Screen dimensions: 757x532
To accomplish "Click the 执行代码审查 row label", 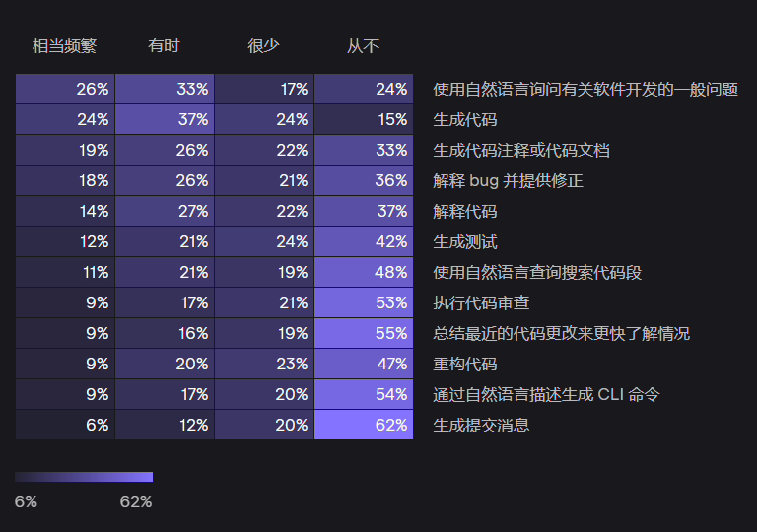I will tap(481, 303).
